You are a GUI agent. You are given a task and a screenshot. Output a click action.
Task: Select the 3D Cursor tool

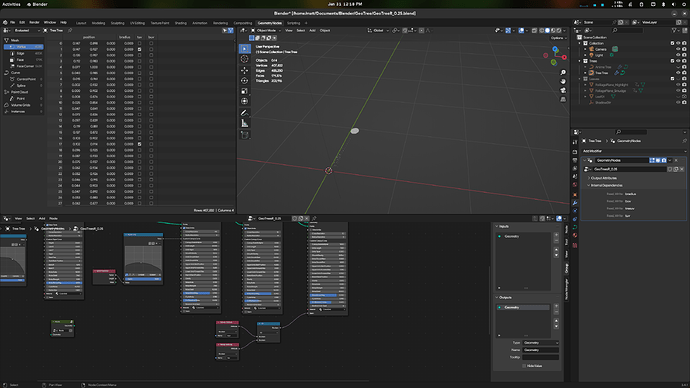pos(245,59)
